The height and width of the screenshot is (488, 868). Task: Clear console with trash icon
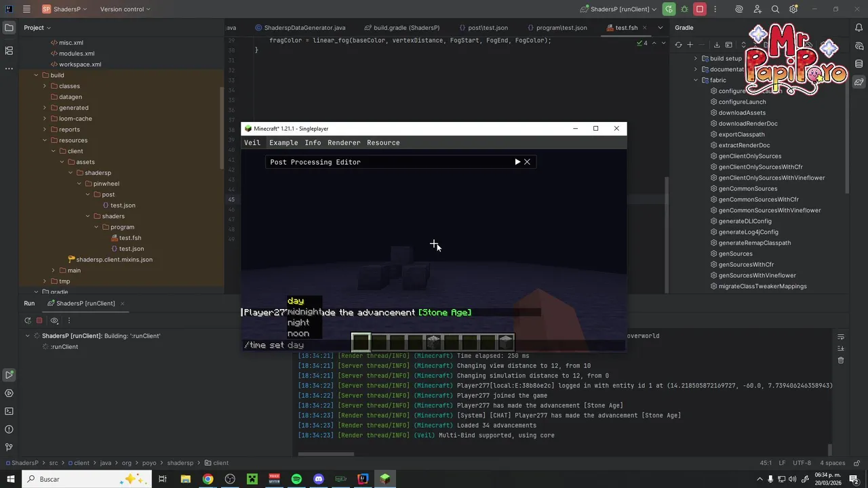coord(841,361)
